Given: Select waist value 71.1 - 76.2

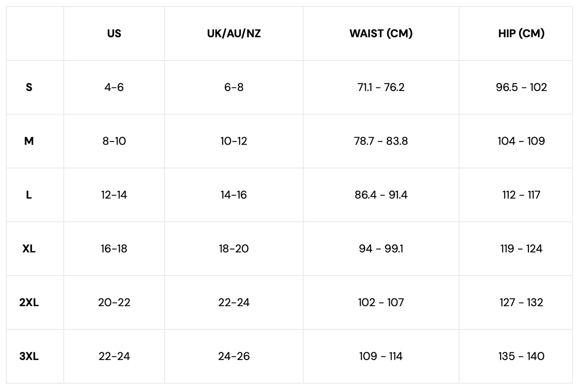Looking at the screenshot, I should [x=381, y=87].
